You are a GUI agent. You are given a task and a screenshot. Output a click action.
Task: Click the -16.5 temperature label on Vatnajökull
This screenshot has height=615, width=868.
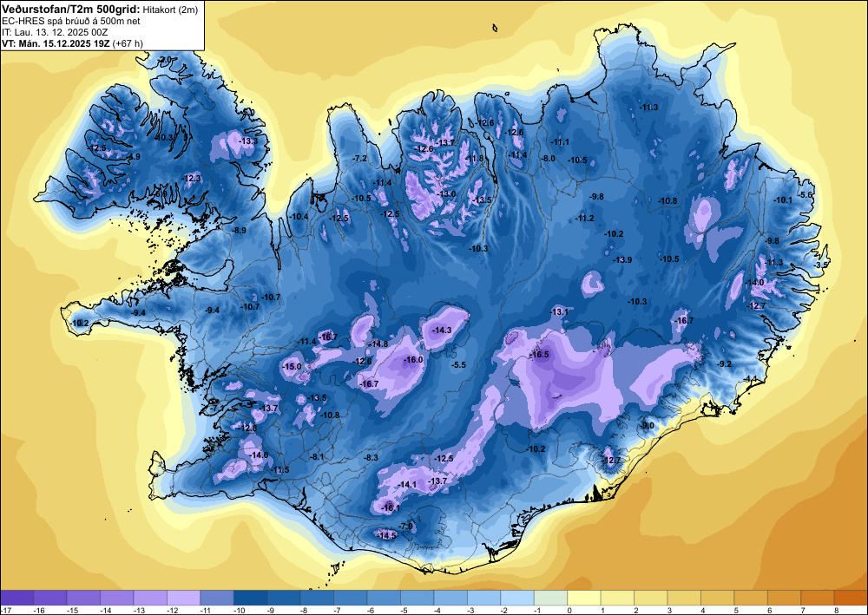539,355
